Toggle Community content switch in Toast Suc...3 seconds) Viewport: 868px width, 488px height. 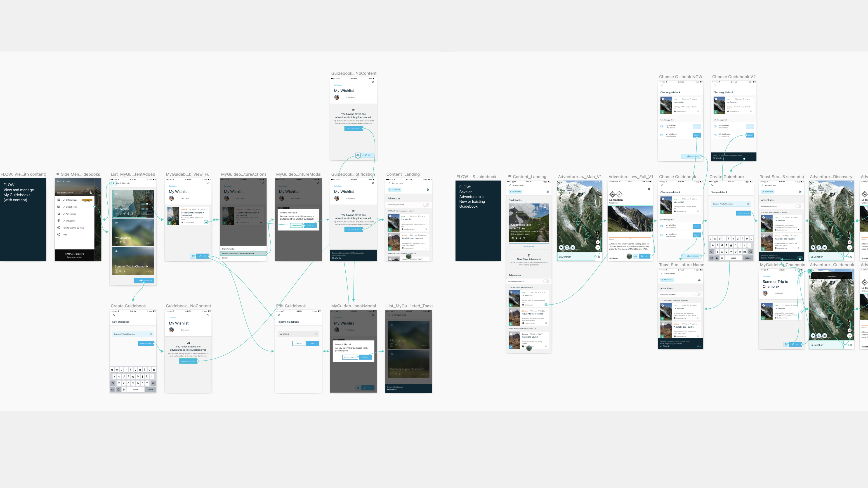(799, 206)
